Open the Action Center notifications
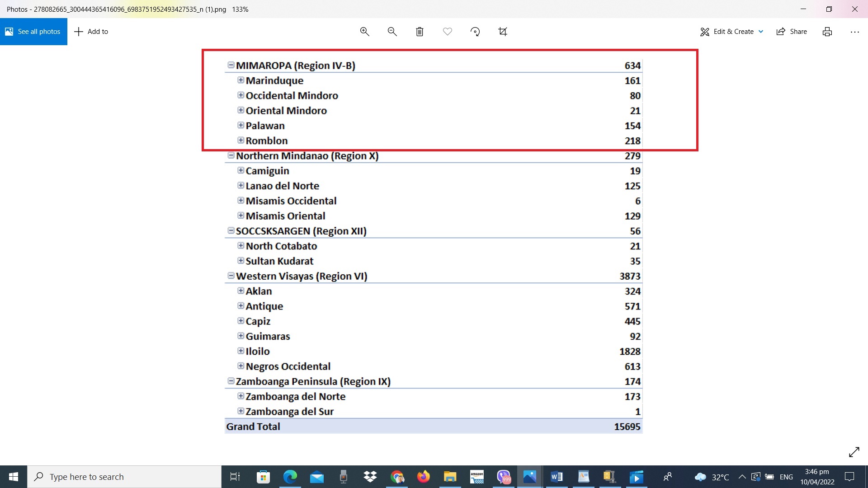868x488 pixels. (849, 477)
